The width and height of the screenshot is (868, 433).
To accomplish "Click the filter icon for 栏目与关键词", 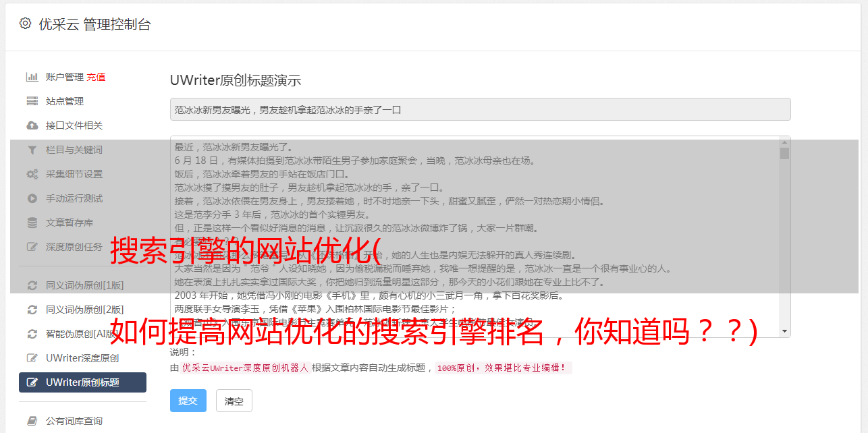I will [32, 150].
